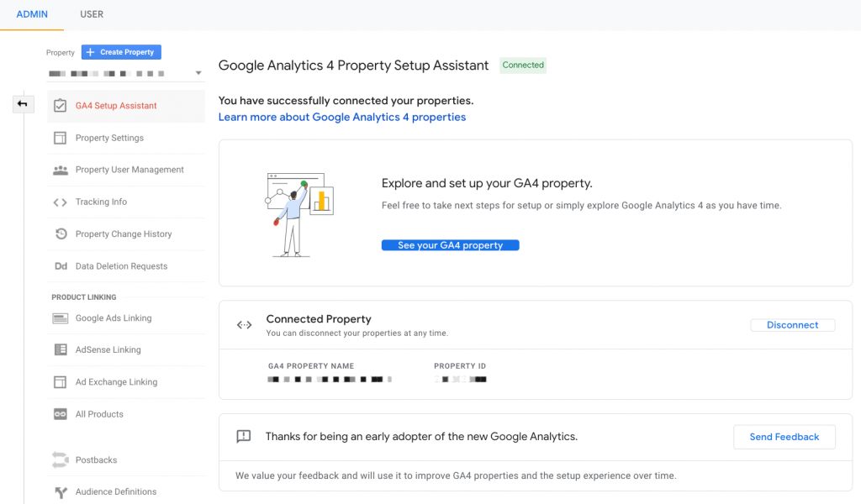
Task: Open Learn more about Google Analytics 4 properties
Action: click(x=341, y=117)
